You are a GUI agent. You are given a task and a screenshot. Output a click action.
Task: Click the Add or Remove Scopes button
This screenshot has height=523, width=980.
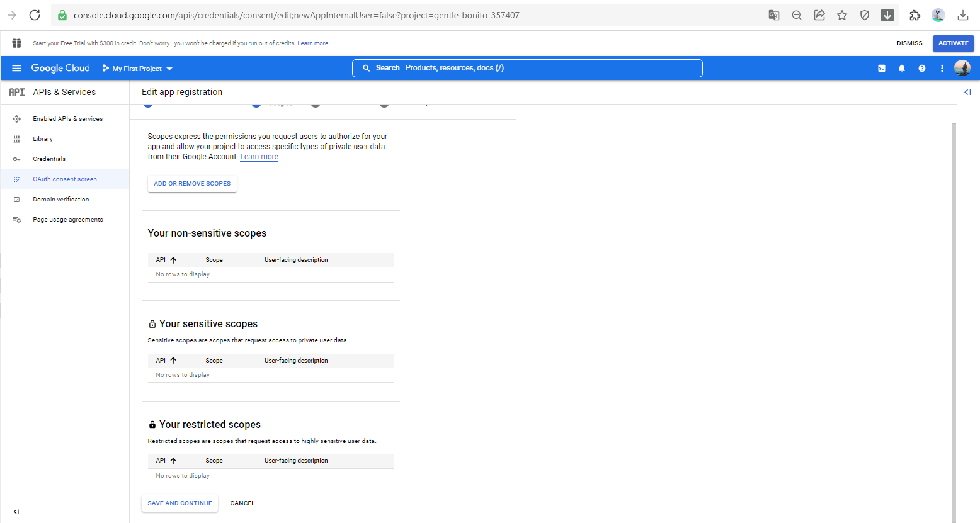point(192,184)
